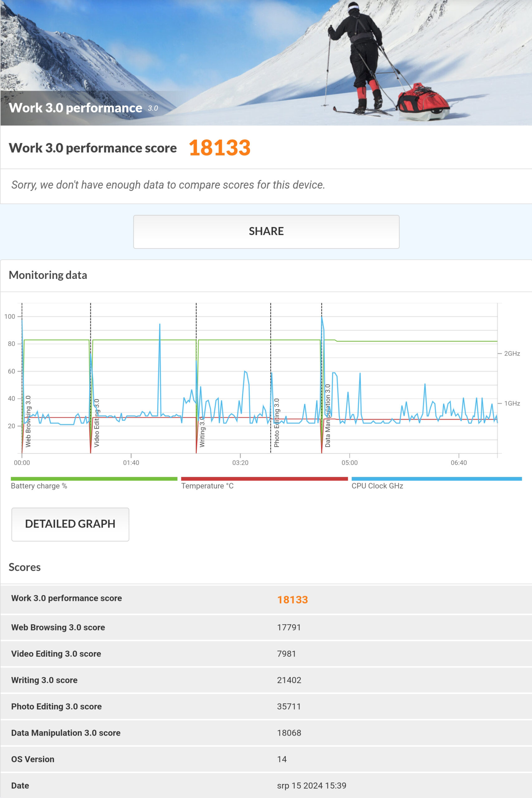Select the Video Editing 3.0 chart marker
Screen dimensions: 532x798
pyautogui.click(x=97, y=423)
